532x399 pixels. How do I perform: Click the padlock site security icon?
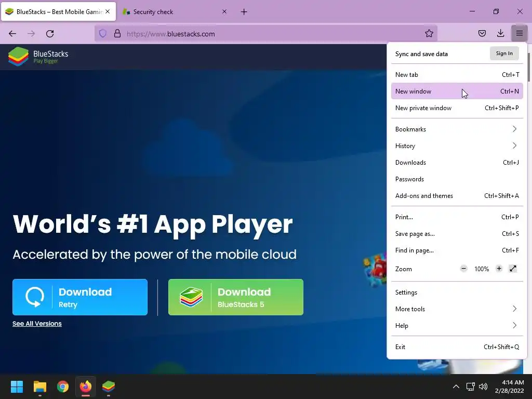point(117,34)
